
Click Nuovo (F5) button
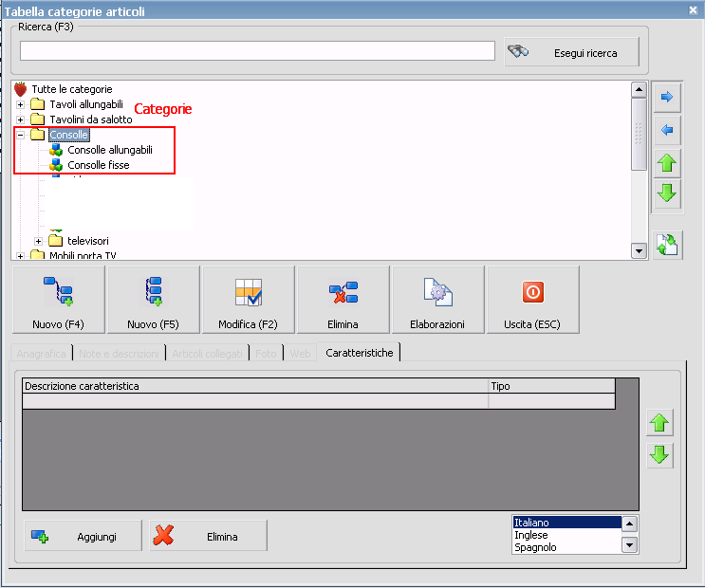154,300
